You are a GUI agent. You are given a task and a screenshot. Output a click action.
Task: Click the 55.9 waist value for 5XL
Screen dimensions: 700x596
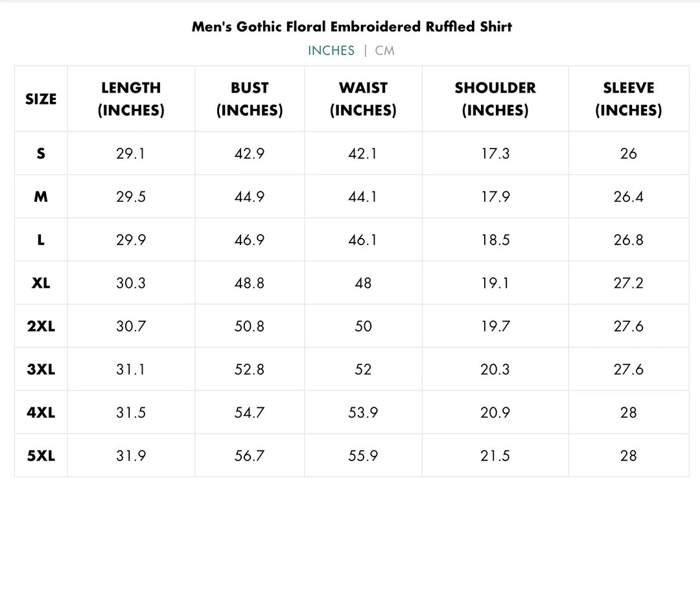pos(363,456)
